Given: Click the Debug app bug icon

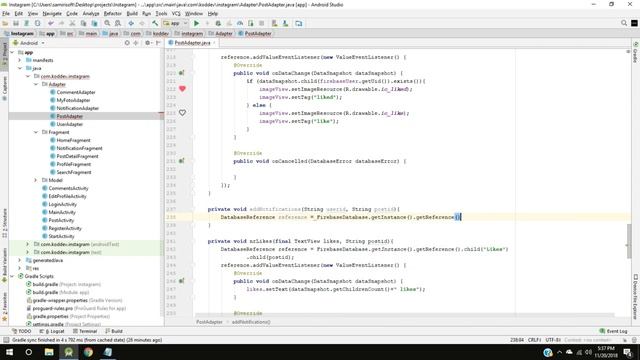Looking at the screenshot, I should (x=218, y=23).
